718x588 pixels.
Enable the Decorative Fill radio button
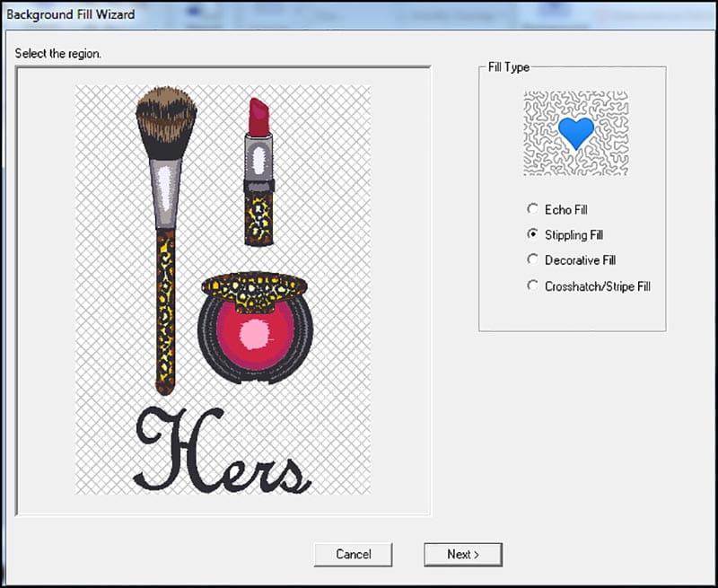click(x=533, y=260)
